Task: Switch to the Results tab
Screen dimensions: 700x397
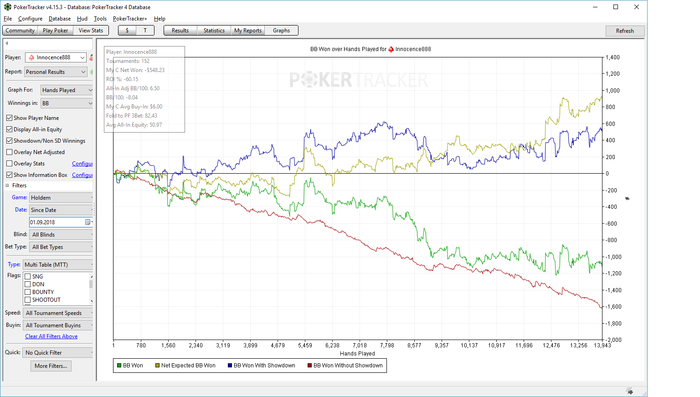Action: (180, 30)
